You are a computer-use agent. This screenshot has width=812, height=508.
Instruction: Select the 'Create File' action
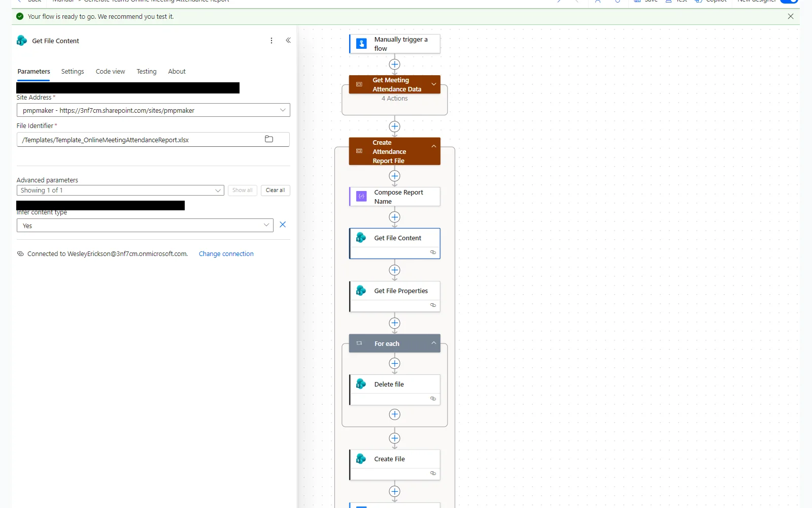[395, 464]
